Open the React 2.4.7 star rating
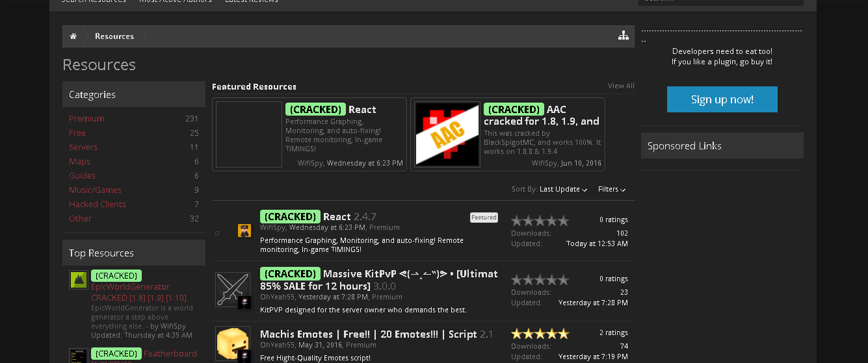This screenshot has width=868, height=363. [x=540, y=221]
